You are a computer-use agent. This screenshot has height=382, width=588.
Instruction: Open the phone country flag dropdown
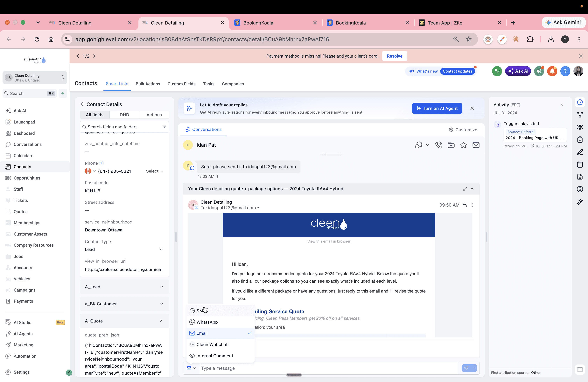point(90,171)
